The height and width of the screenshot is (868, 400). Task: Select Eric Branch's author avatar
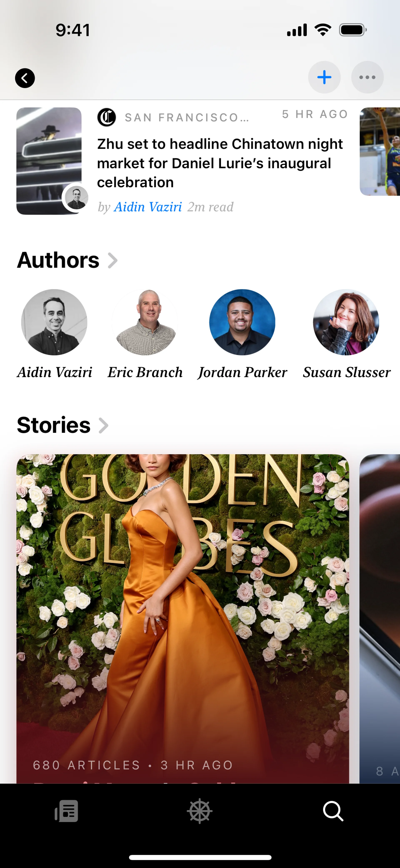coord(145,322)
